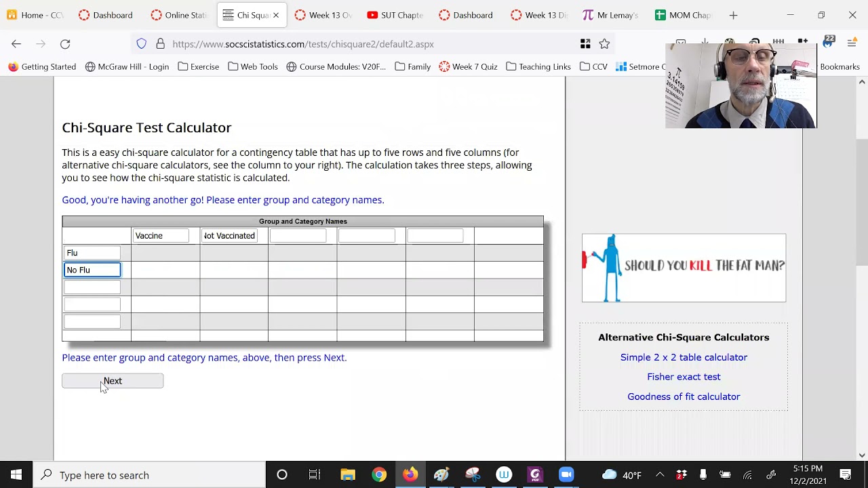Switch to the Week 13 Ov tab
The height and width of the screenshot is (488, 868).
[323, 15]
